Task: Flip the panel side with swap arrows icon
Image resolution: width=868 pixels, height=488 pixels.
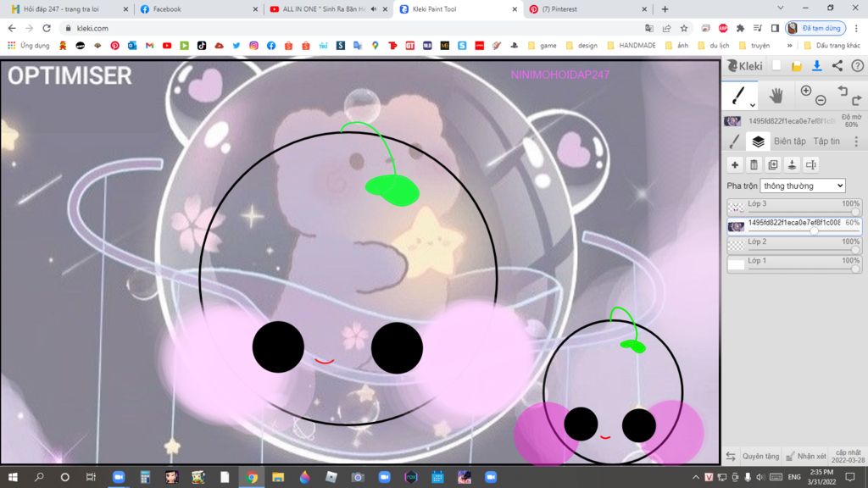Action: 731,457
